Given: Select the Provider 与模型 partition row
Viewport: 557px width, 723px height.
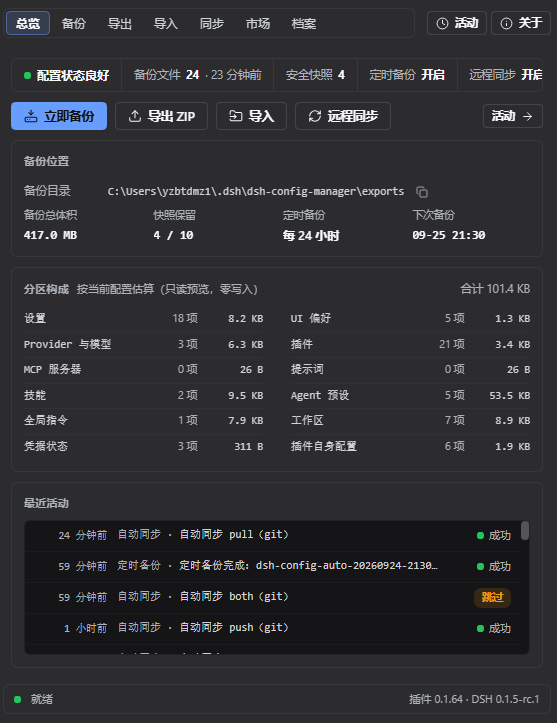Looking at the screenshot, I should pos(143,344).
